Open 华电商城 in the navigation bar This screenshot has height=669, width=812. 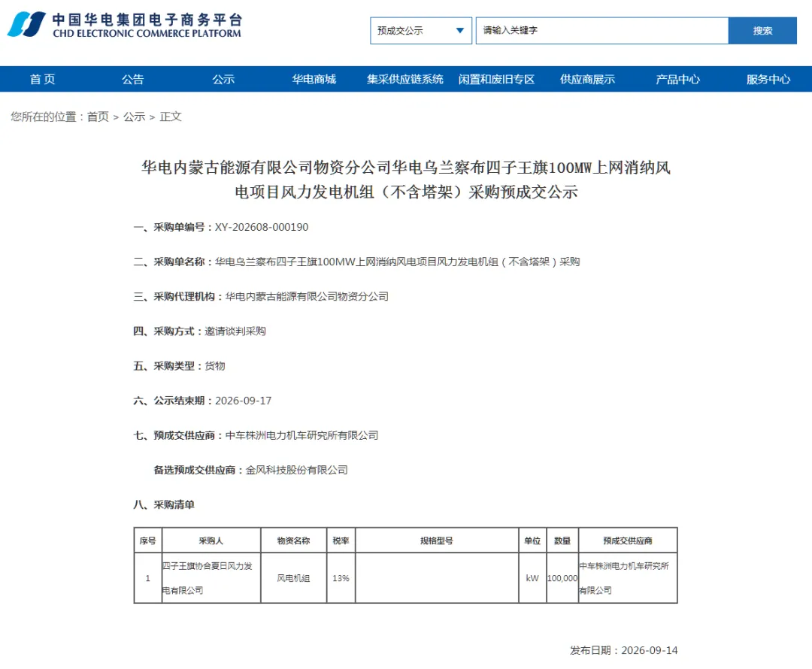click(314, 79)
